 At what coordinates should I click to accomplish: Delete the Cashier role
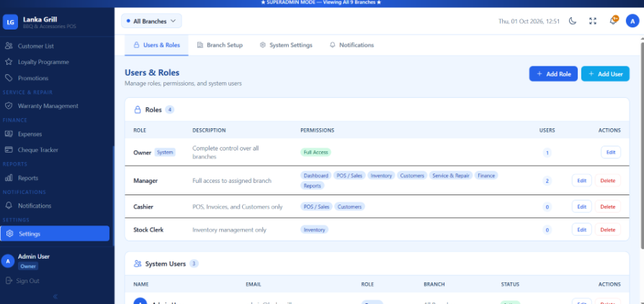[607, 207]
